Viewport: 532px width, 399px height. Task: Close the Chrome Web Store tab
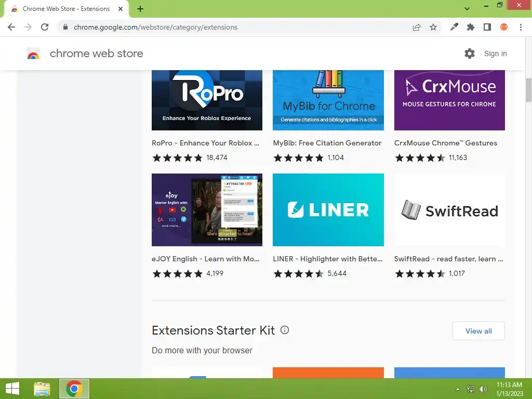click(121, 9)
